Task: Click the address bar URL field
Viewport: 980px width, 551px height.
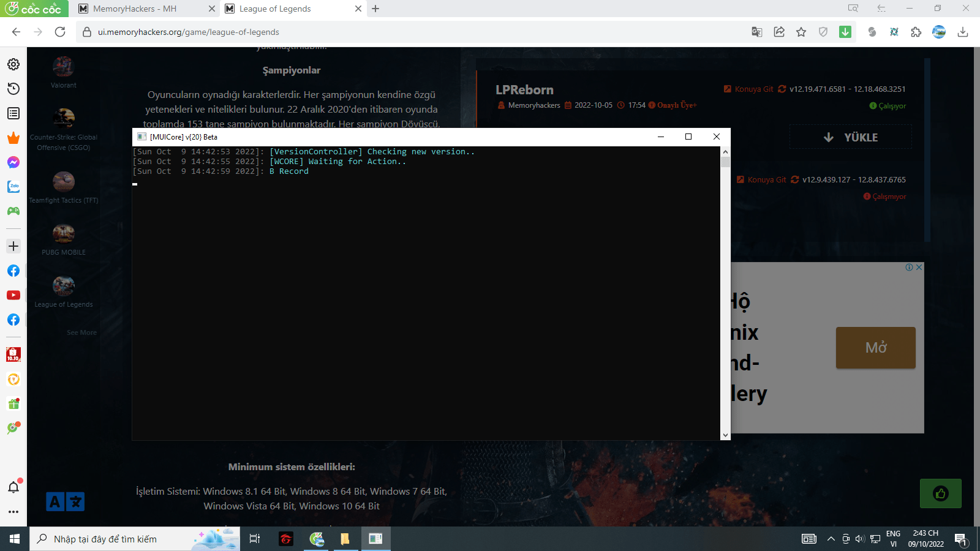Action: coord(417,32)
